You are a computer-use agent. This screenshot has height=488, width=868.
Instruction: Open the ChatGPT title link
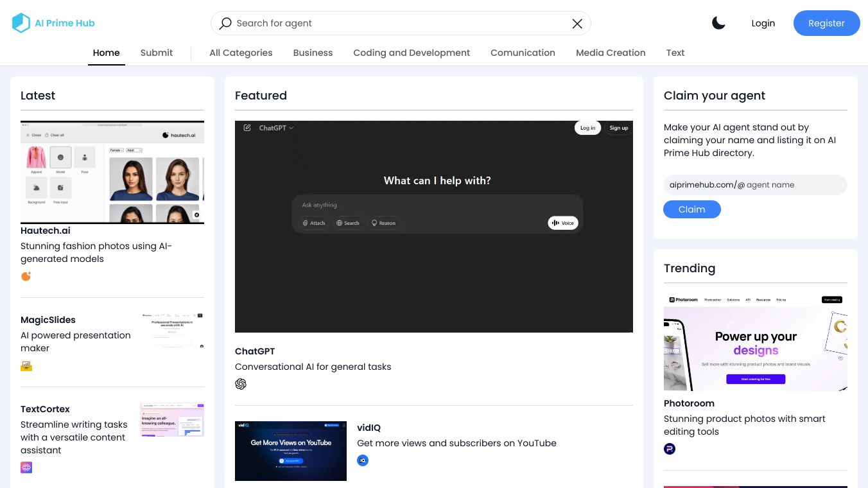pos(255,351)
